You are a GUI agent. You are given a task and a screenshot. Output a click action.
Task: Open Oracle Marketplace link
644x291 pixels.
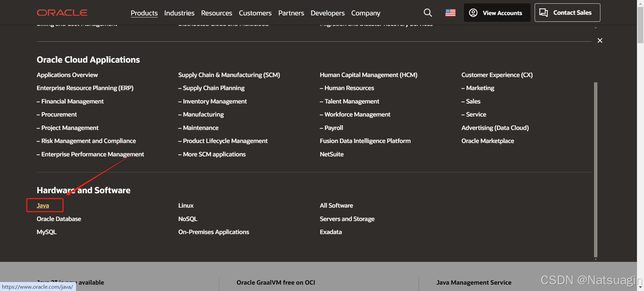coord(488,141)
